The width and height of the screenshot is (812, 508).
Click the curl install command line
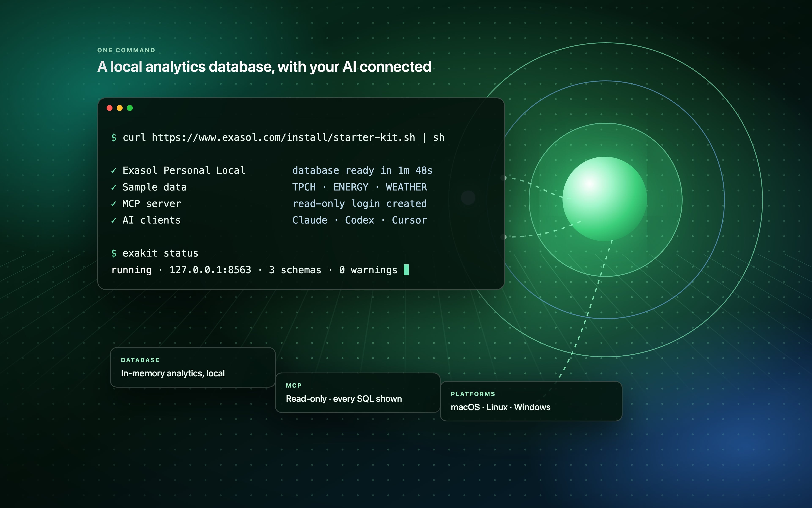(277, 137)
